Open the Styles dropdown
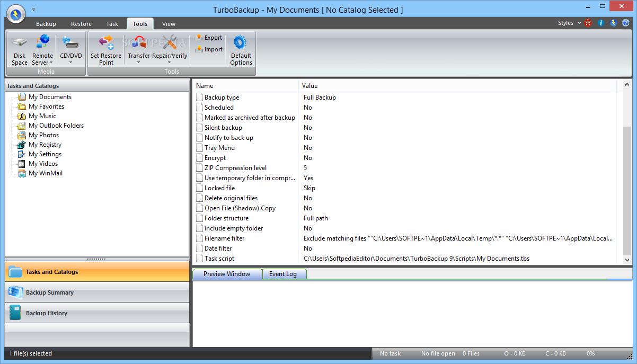This screenshot has height=364, width=637. (569, 23)
